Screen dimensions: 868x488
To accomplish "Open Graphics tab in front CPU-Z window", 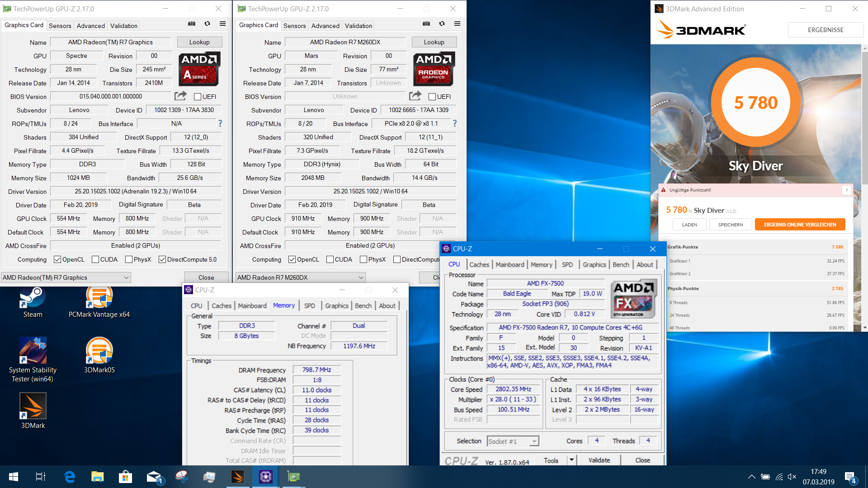I will [594, 265].
